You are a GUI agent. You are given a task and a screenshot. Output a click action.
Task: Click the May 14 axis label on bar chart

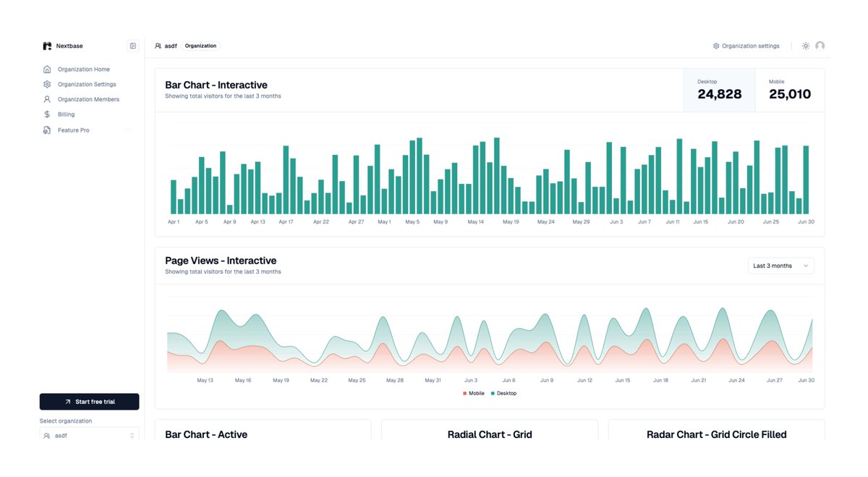475,222
